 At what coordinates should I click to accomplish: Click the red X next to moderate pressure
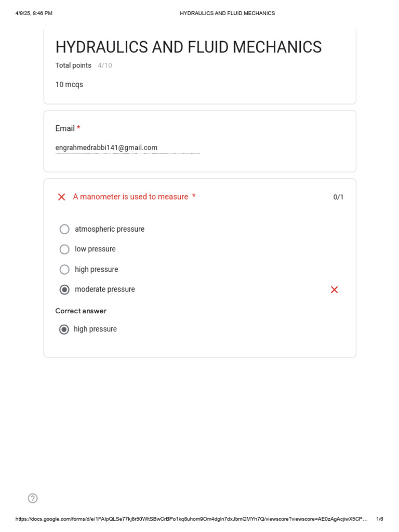coord(334,289)
